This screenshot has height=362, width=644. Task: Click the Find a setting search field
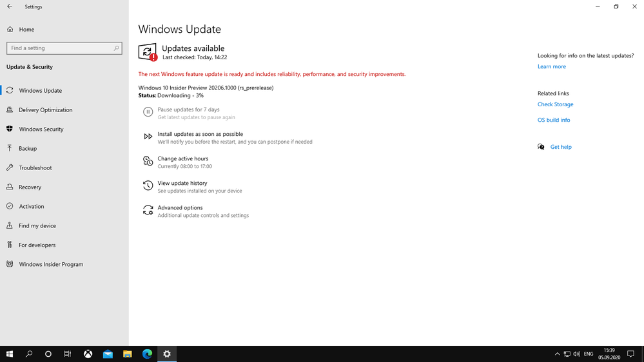(x=64, y=48)
